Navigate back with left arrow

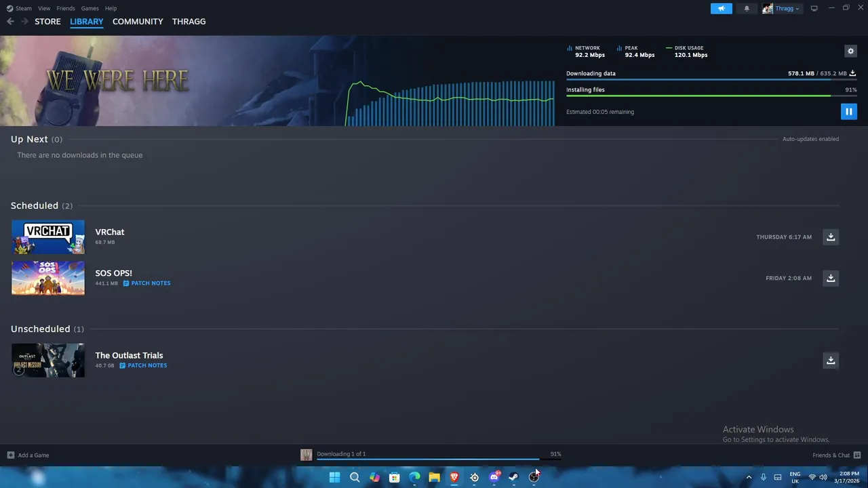10,22
